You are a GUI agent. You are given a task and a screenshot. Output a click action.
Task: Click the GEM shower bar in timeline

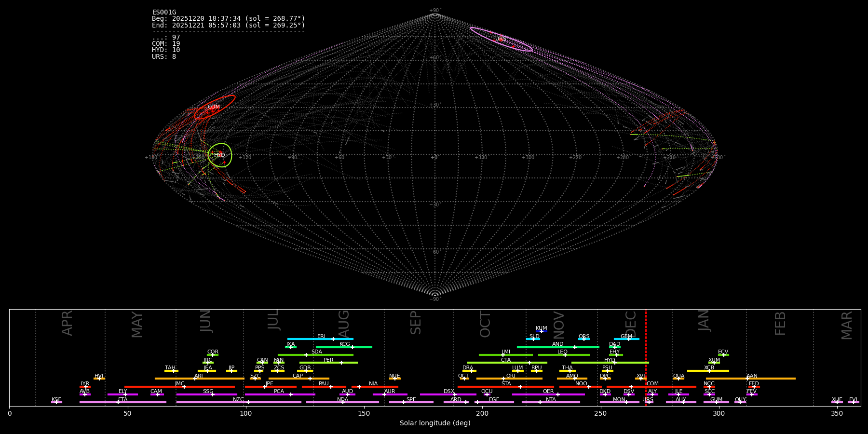coord(626,339)
